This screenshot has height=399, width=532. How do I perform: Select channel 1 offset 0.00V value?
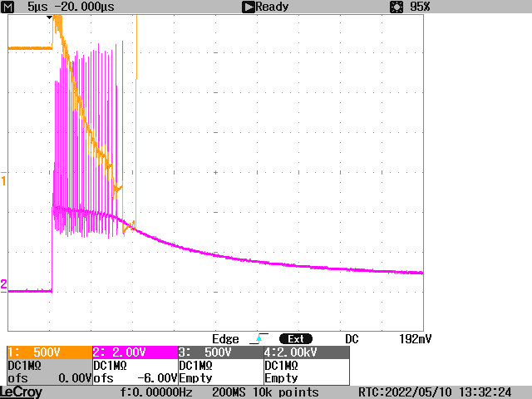pos(75,378)
